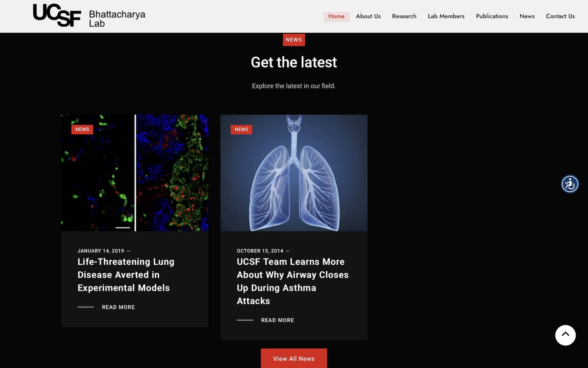Click the UCSF Team Learns More headline
Viewport: 588px width, 368px height.
pos(292,281)
